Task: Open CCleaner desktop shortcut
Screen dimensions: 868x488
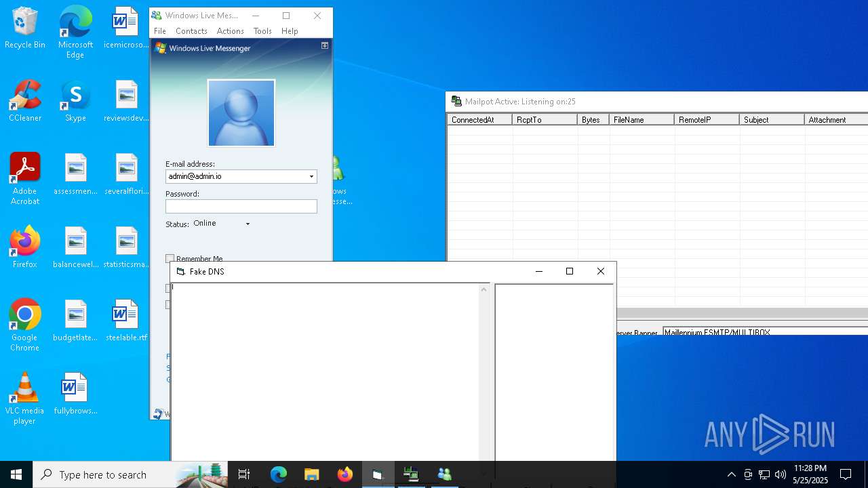Action: click(x=25, y=102)
